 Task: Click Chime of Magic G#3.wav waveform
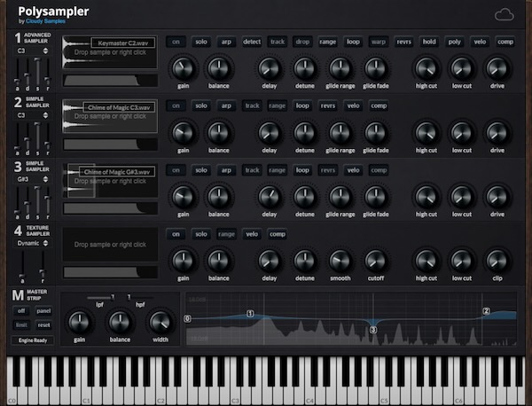[x=110, y=181]
